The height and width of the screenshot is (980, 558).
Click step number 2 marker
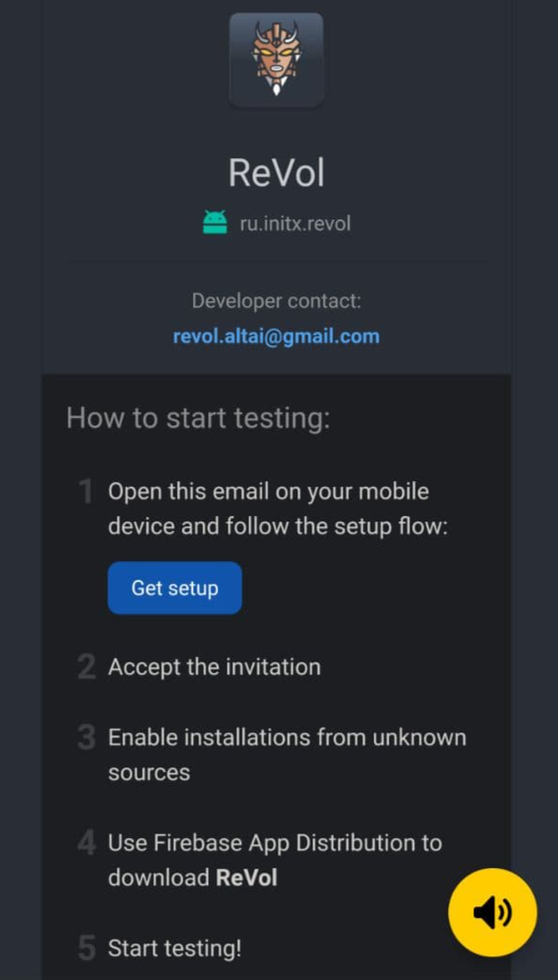pyautogui.click(x=87, y=667)
